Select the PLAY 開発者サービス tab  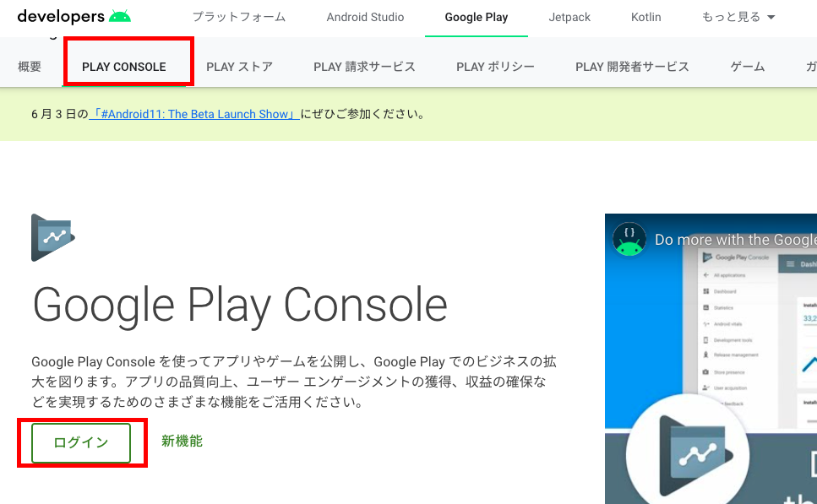click(x=632, y=67)
